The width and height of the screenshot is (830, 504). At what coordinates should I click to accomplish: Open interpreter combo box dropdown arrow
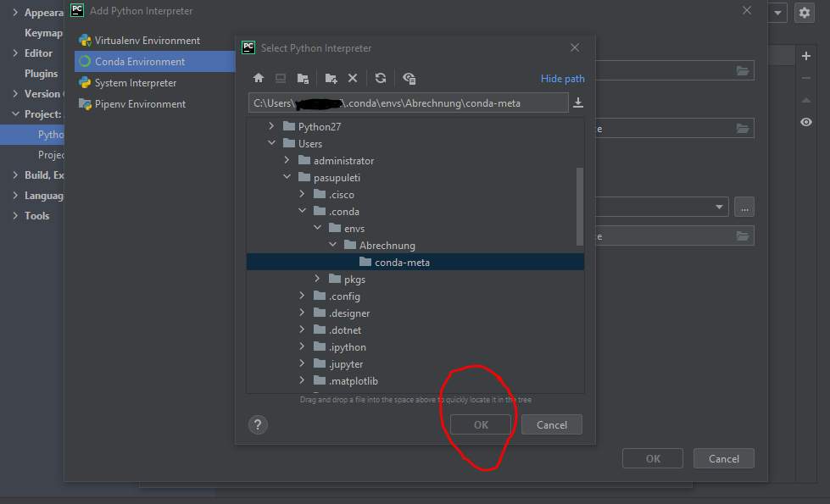coord(719,207)
